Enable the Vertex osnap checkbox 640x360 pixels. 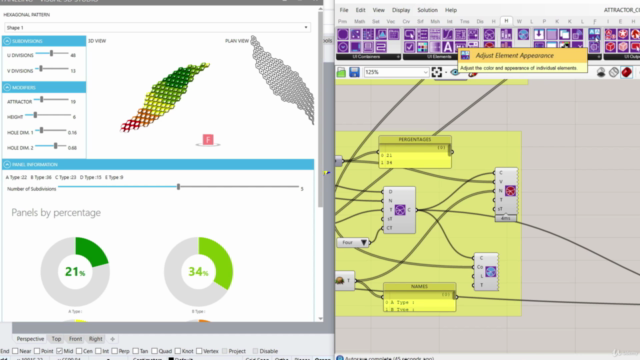199,351
